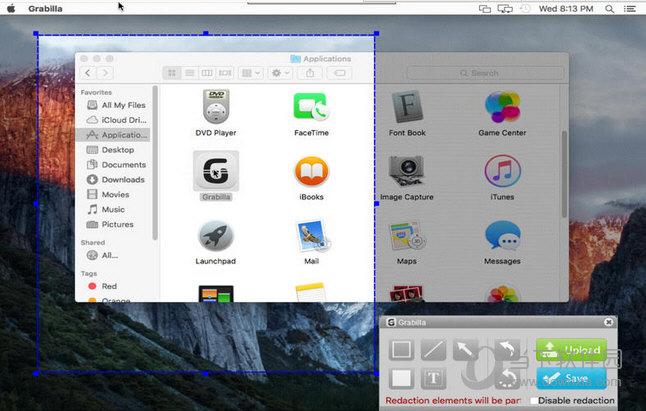646x411 pixels.
Task: Click the undo arrow in Grabilla panel
Action: coord(507,350)
